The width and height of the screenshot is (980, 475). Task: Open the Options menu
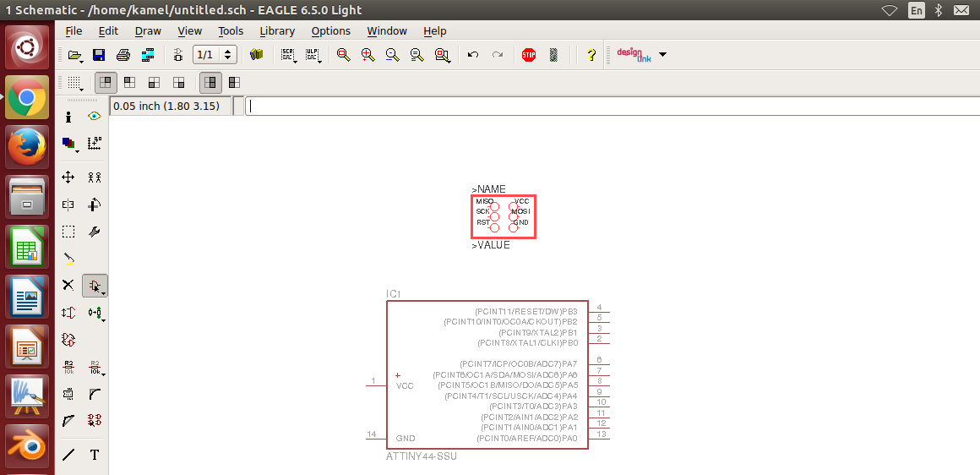[330, 30]
